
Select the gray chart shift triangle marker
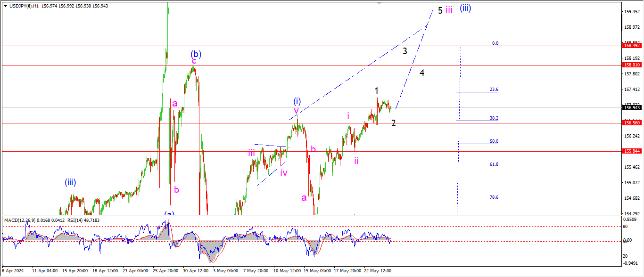[x=378, y=4]
